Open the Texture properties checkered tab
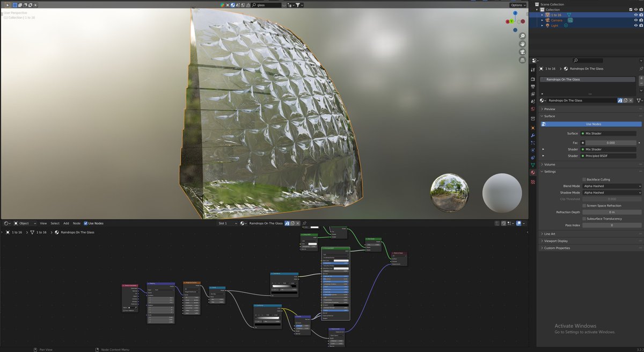The image size is (644, 352). click(533, 182)
